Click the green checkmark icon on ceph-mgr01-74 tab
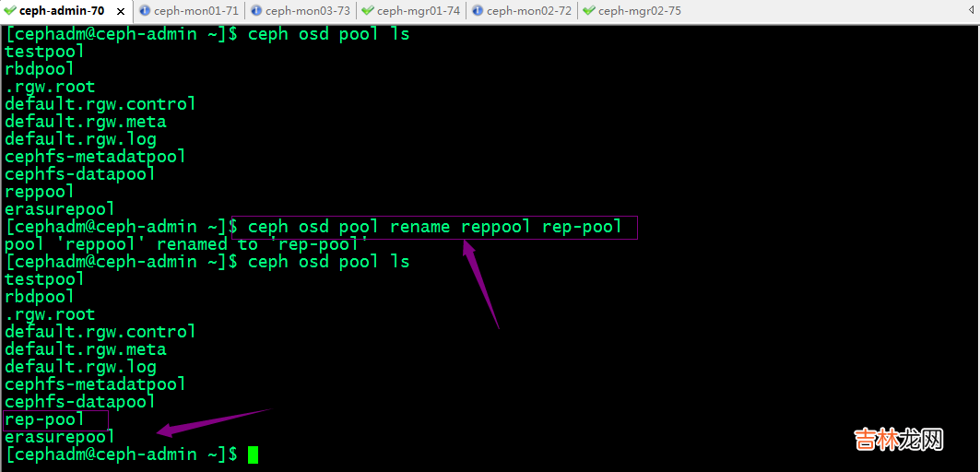The image size is (980, 472). [367, 11]
